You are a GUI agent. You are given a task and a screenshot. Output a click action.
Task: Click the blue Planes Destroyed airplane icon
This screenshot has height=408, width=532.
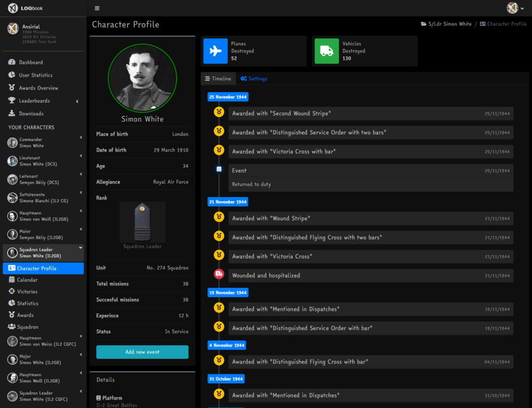tap(215, 51)
